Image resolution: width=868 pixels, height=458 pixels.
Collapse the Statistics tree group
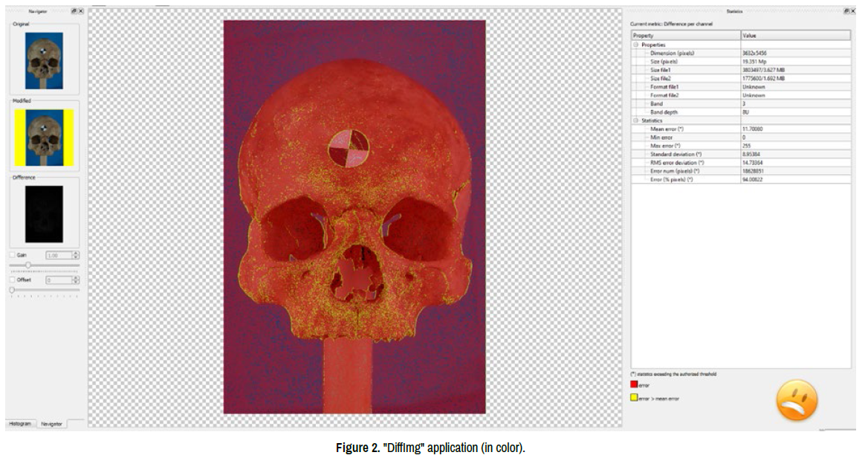(x=636, y=120)
